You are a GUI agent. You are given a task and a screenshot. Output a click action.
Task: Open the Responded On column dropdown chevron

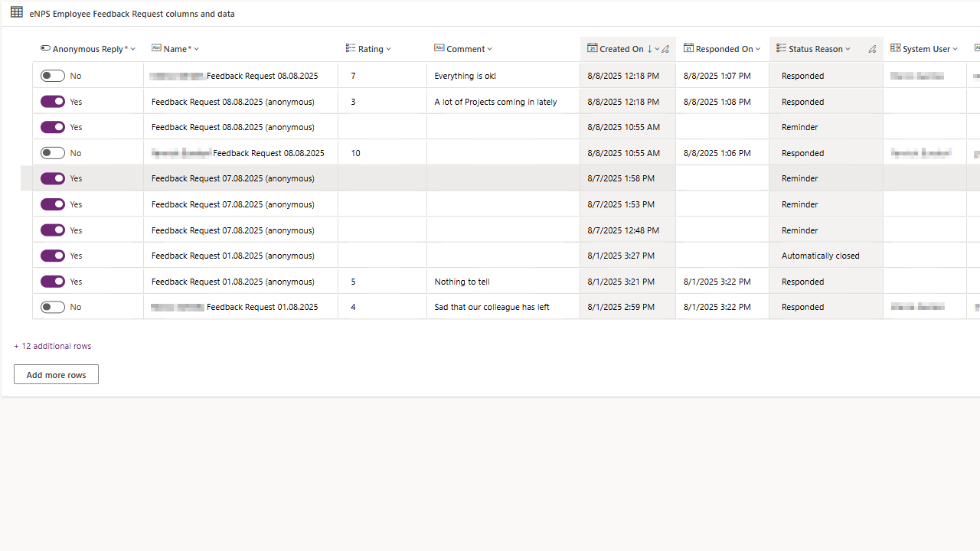pos(758,49)
